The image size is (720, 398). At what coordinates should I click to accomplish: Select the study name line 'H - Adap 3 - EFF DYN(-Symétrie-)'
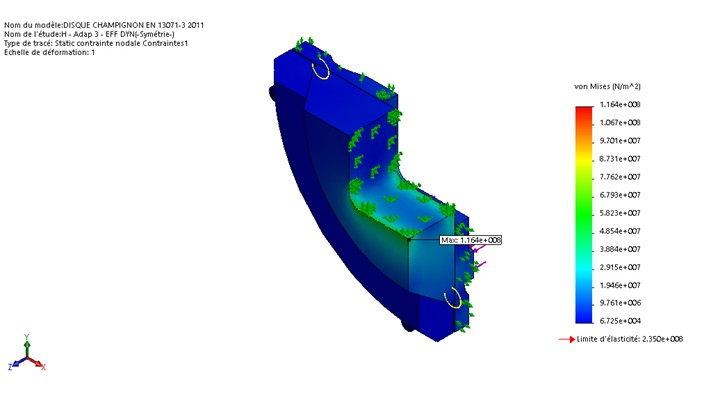[89, 34]
